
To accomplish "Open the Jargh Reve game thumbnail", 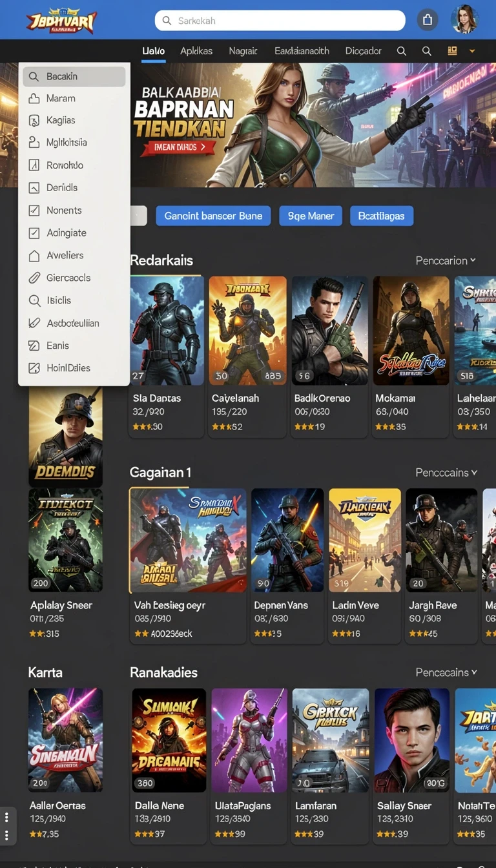I will (442, 541).
